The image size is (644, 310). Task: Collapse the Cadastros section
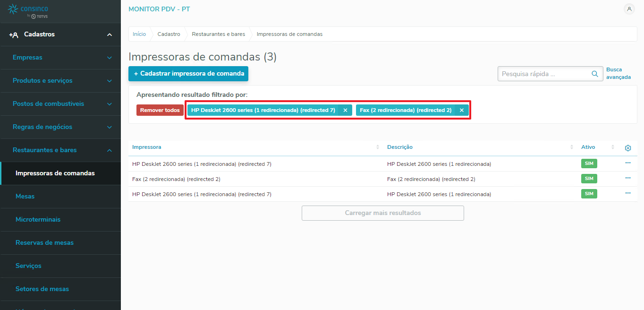[110, 34]
